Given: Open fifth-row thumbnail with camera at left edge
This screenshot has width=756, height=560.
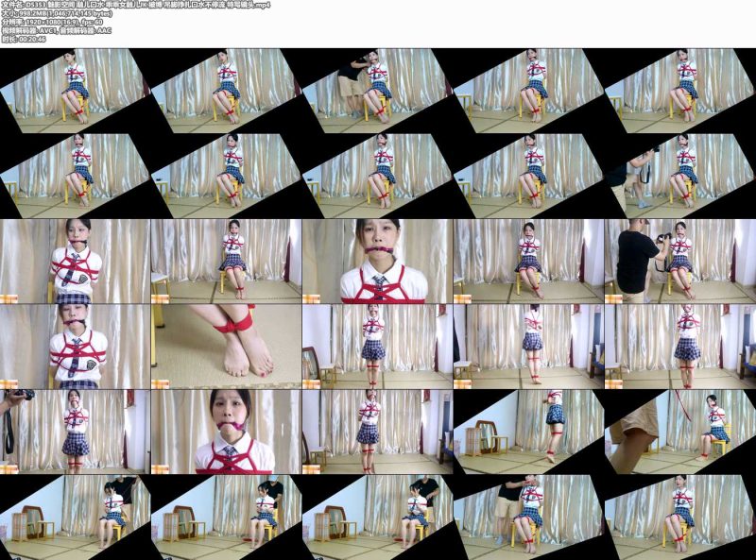Looking at the screenshot, I should pos(76,432).
